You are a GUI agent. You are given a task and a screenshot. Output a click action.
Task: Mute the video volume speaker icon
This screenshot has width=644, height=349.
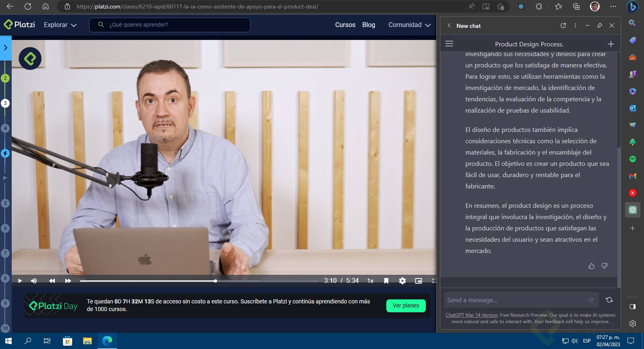click(34, 281)
